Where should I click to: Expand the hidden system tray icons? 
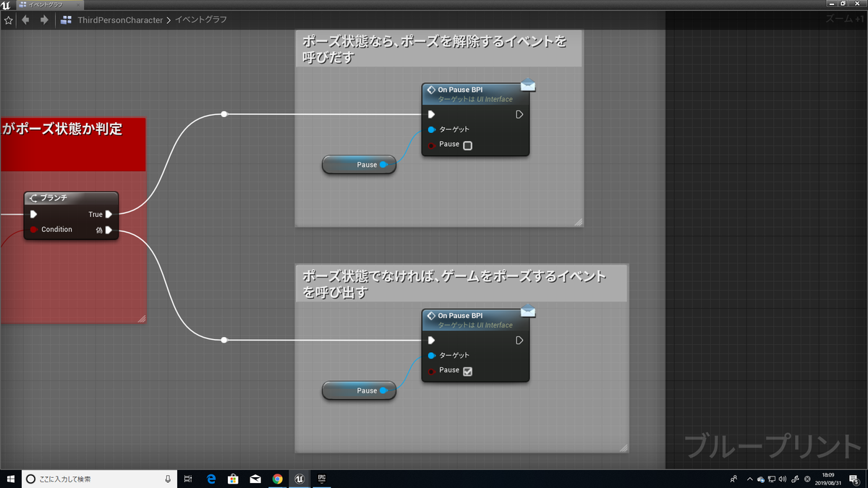coord(750,479)
